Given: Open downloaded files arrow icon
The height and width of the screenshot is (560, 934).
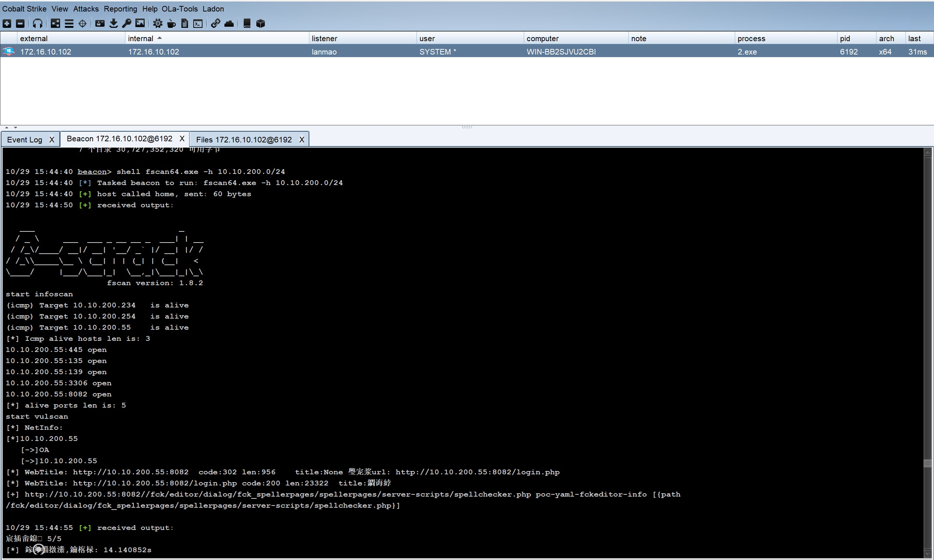Looking at the screenshot, I should coord(114,24).
